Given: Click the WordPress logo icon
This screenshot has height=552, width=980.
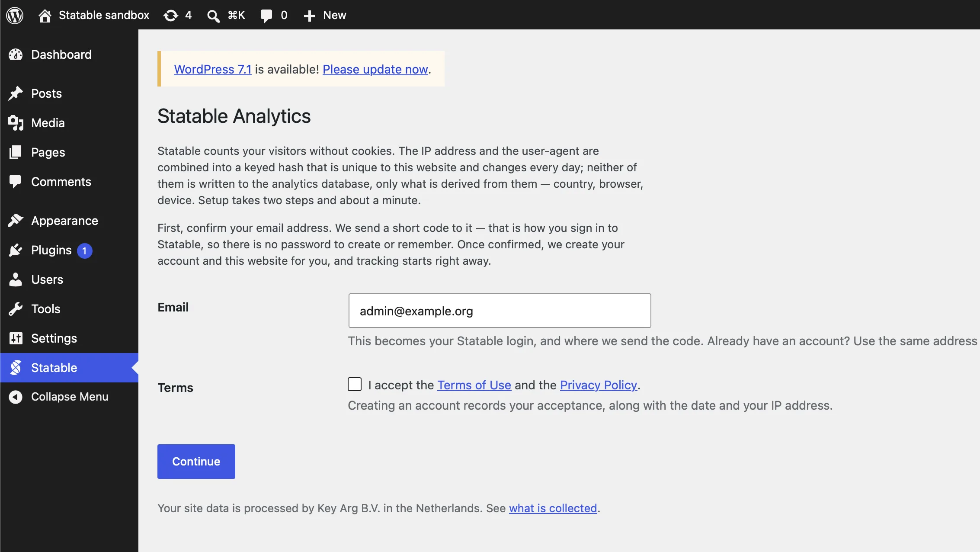Looking at the screenshot, I should click(15, 15).
